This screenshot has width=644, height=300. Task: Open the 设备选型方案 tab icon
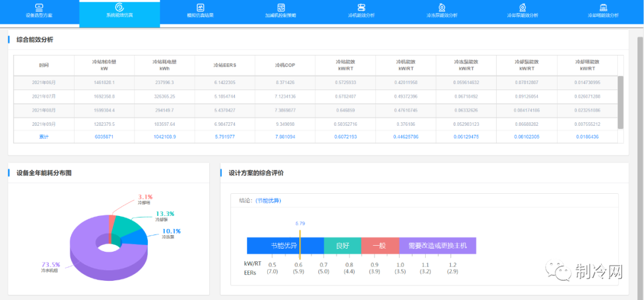coord(39,7)
